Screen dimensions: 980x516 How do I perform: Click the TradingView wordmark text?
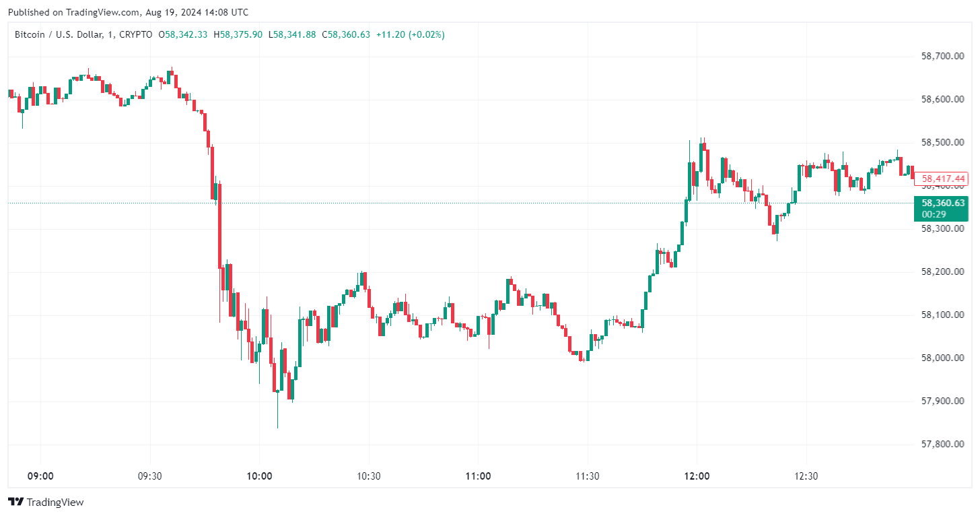pos(55,502)
